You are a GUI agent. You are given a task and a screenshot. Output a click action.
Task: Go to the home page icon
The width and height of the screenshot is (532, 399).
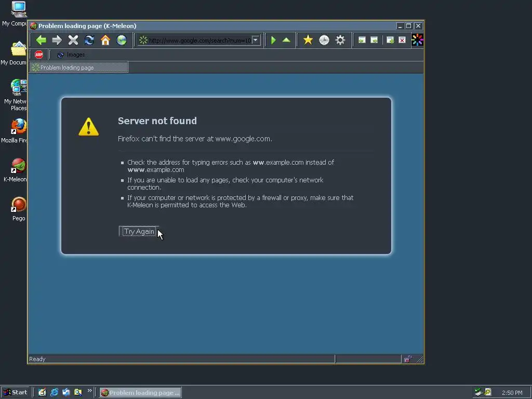105,40
